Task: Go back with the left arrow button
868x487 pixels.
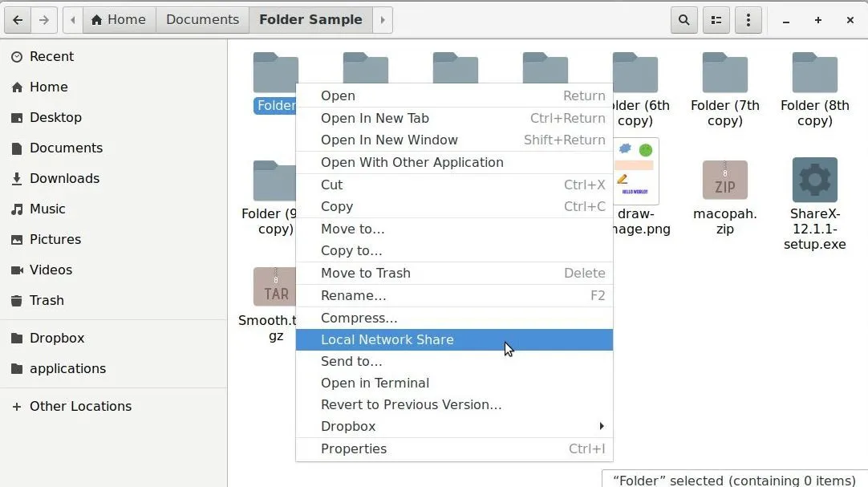Action: click(18, 20)
